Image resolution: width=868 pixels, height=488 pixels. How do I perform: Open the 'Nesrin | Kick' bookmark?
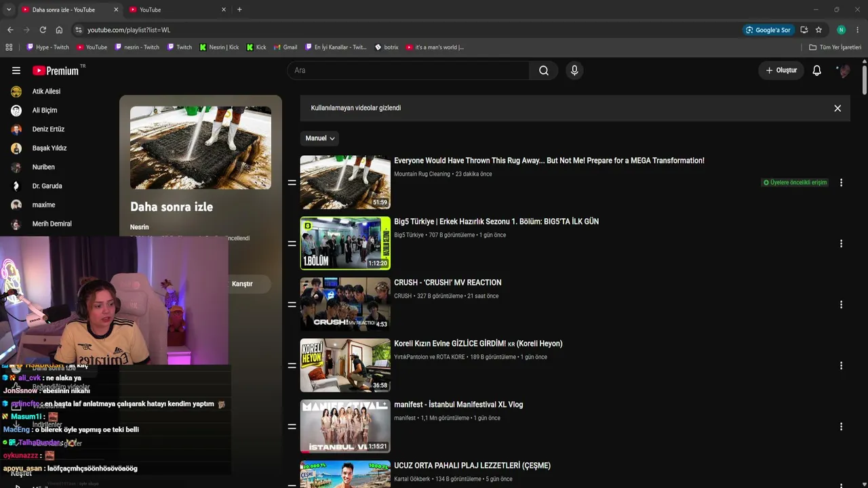click(x=219, y=47)
